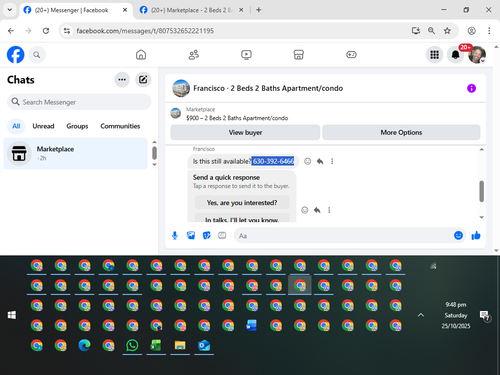Reply to the quick response card
This screenshot has height=375, width=500.
(317, 210)
